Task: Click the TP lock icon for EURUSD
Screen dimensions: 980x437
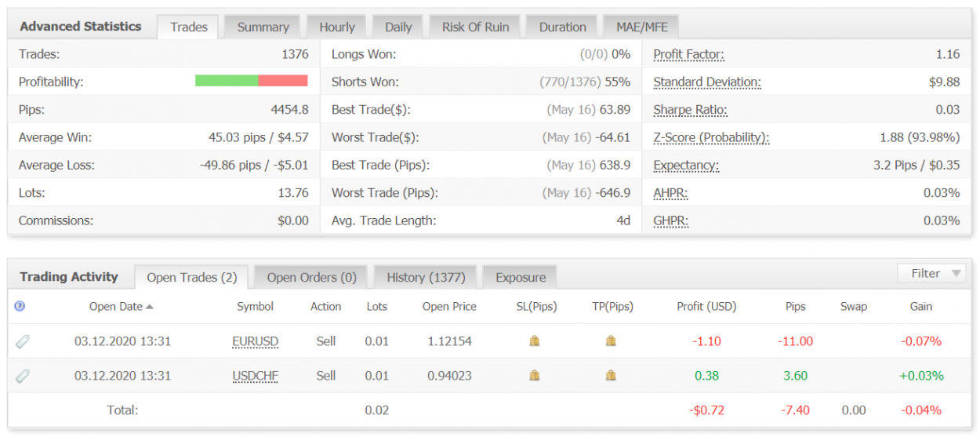Action: pyautogui.click(x=611, y=341)
